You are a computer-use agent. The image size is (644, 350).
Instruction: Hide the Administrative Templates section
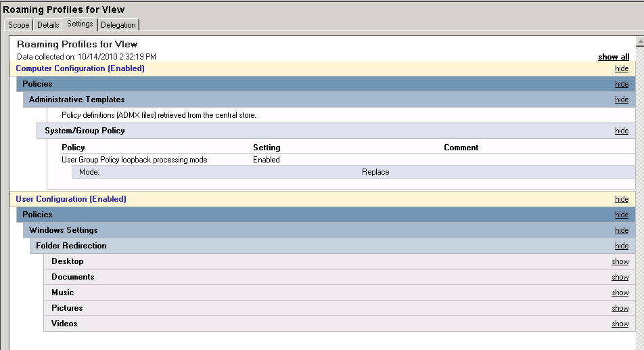coord(622,100)
